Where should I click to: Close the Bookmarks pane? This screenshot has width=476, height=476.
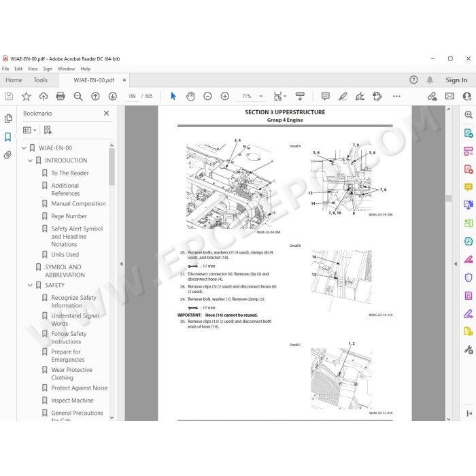coord(106,114)
